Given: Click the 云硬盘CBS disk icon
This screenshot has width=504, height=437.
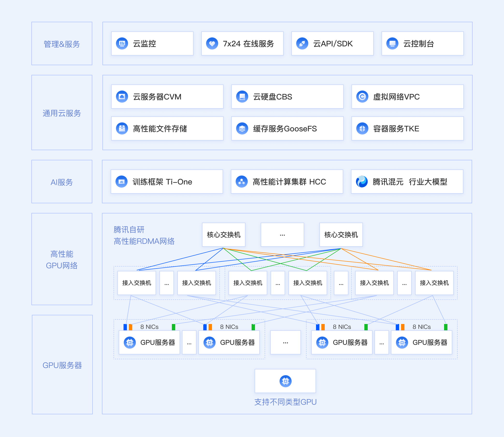Looking at the screenshot, I should [242, 97].
